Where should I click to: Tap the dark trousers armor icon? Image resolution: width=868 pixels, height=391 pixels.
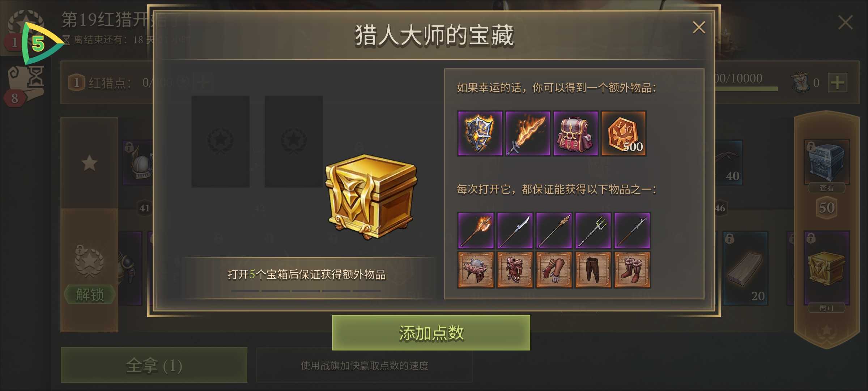coord(593,270)
